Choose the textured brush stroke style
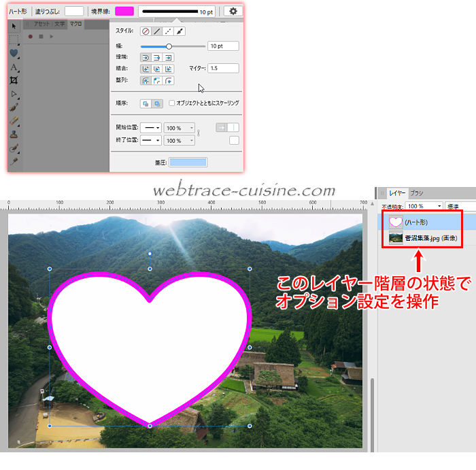 click(180, 31)
